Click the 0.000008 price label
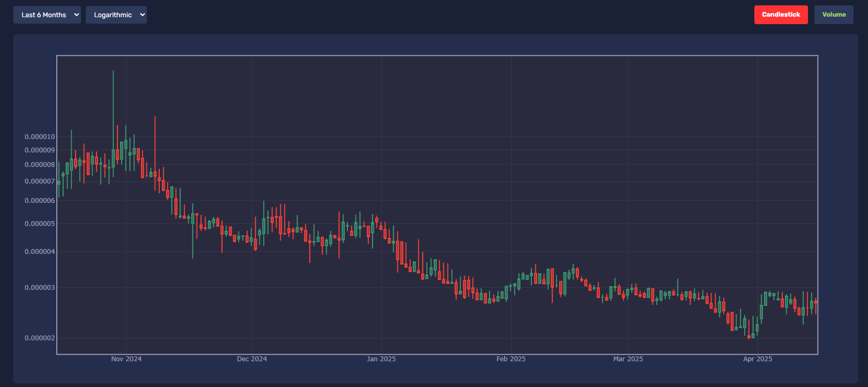 click(40, 165)
